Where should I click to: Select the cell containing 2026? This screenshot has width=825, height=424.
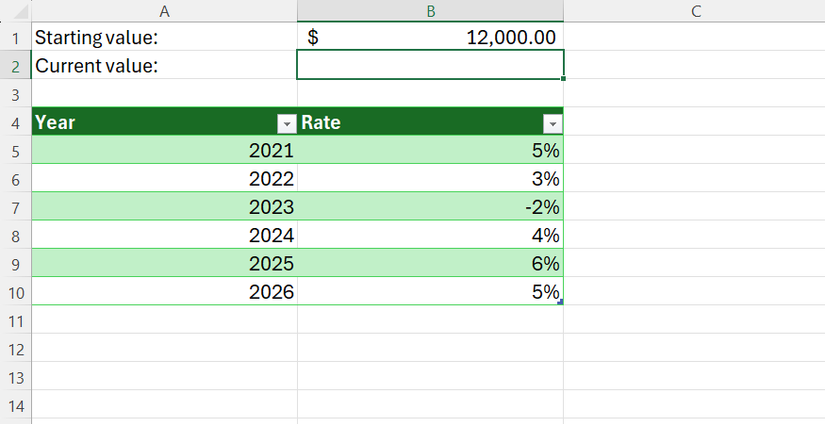(164, 291)
